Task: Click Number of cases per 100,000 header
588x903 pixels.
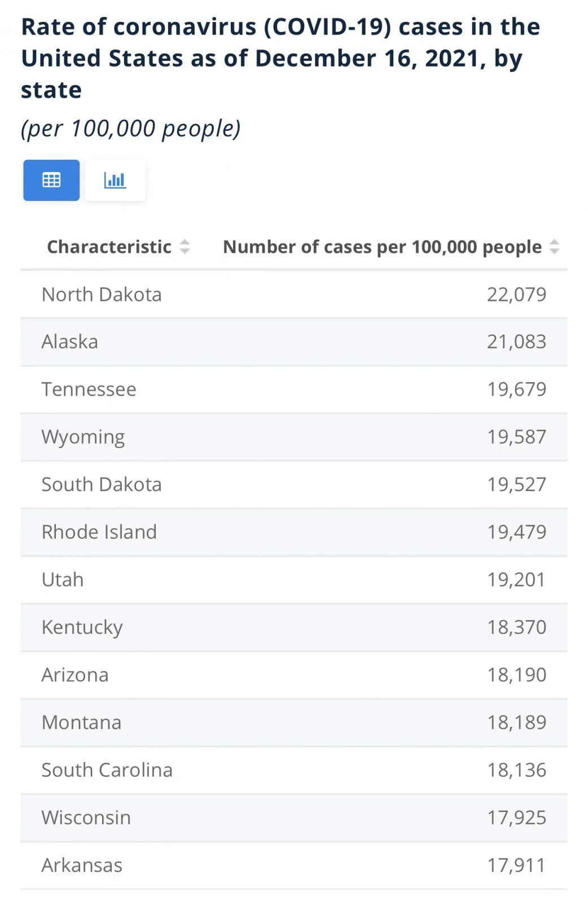Action: point(382,247)
